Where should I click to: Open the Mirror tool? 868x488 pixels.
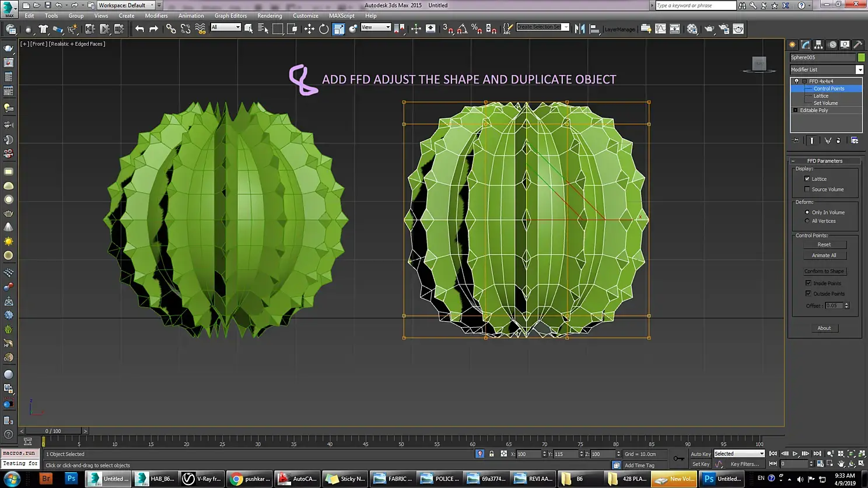pos(580,29)
